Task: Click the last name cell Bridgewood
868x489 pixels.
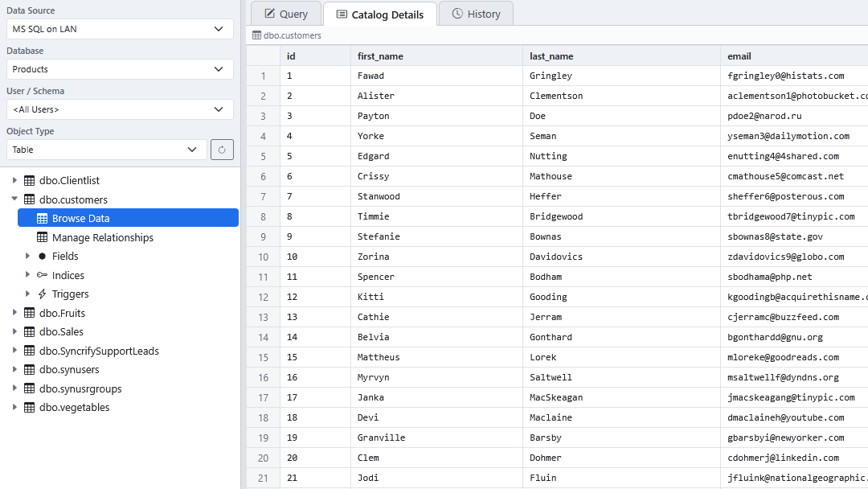Action: tap(621, 216)
